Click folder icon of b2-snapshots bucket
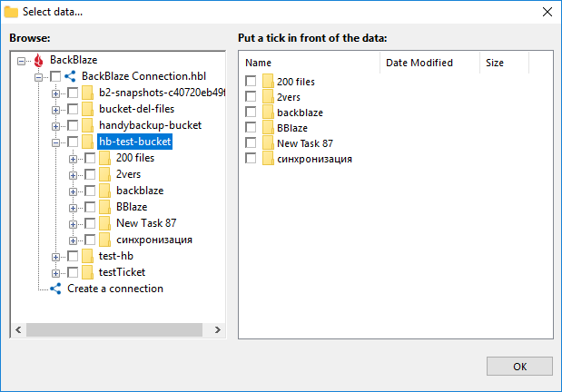Viewport: 562px width, 392px height. [87, 93]
